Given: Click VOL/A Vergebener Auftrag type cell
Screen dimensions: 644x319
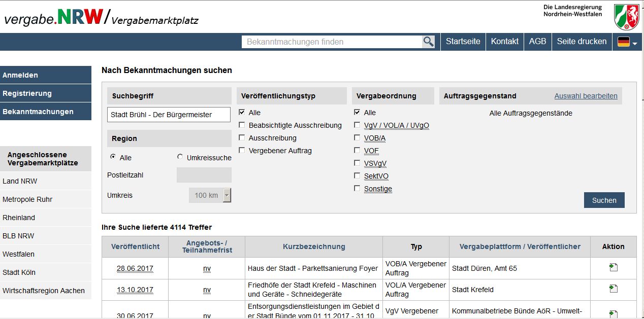Looking at the screenshot, I should tap(416, 290).
